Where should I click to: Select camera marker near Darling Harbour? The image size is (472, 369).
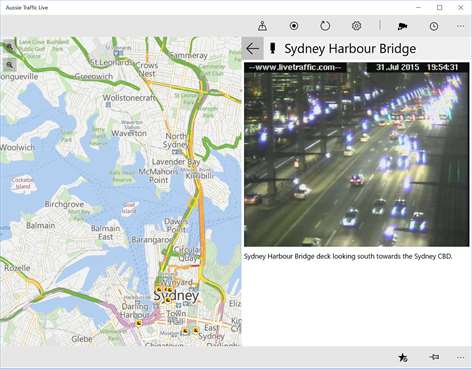click(x=139, y=323)
